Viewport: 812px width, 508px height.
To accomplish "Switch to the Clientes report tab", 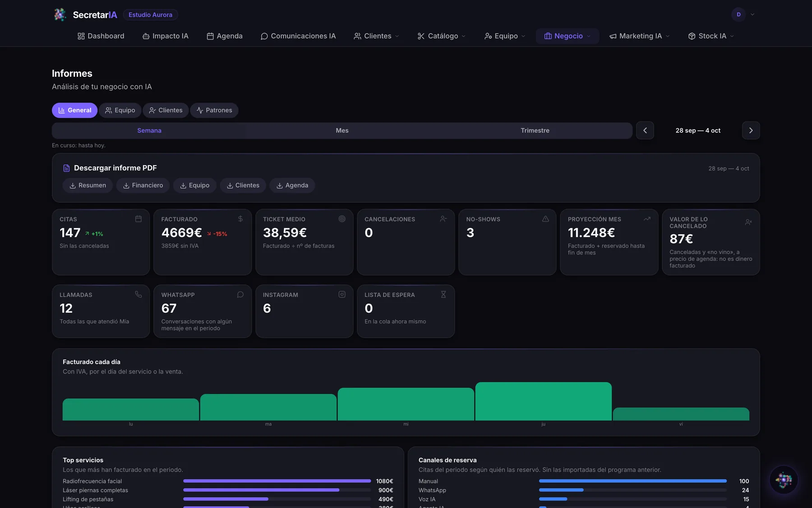I will (x=166, y=110).
